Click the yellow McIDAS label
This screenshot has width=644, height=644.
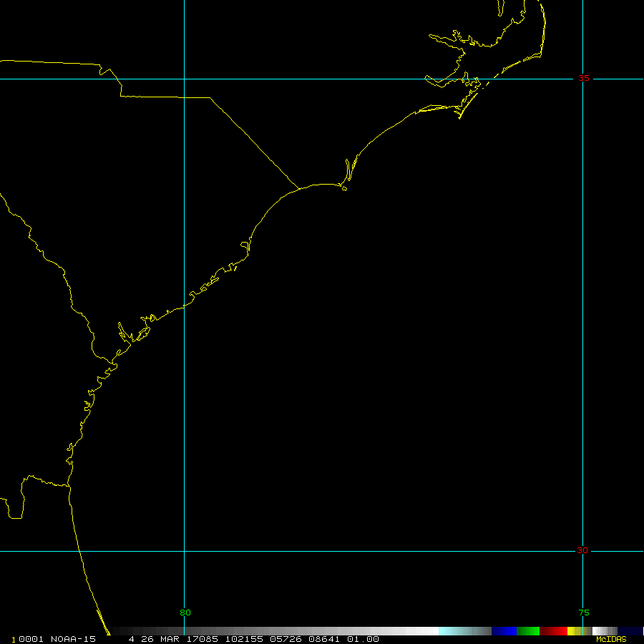pos(611,639)
